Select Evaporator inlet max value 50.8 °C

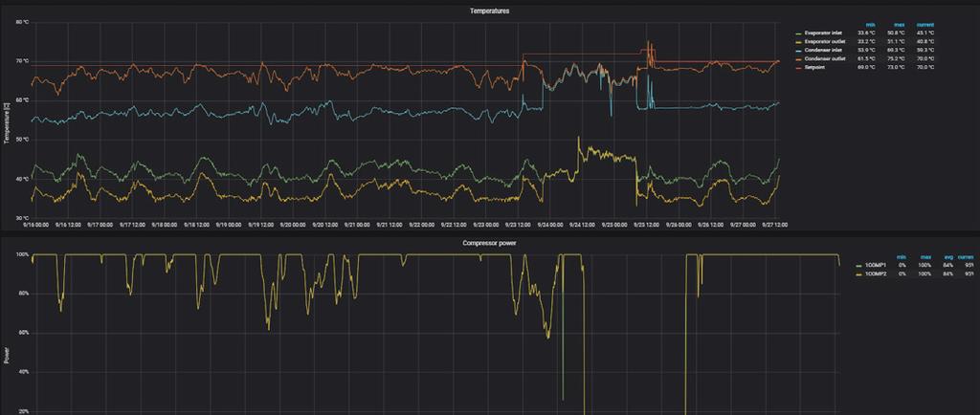tap(895, 33)
